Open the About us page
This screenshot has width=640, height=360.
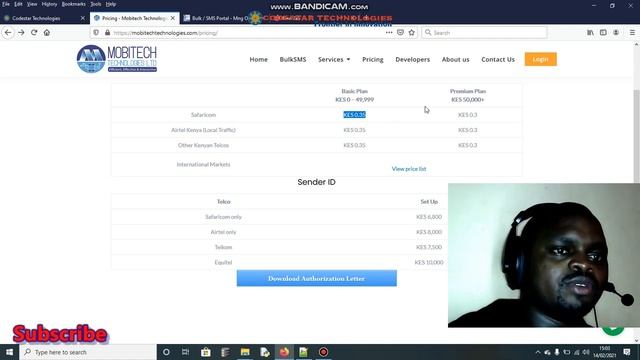456,59
